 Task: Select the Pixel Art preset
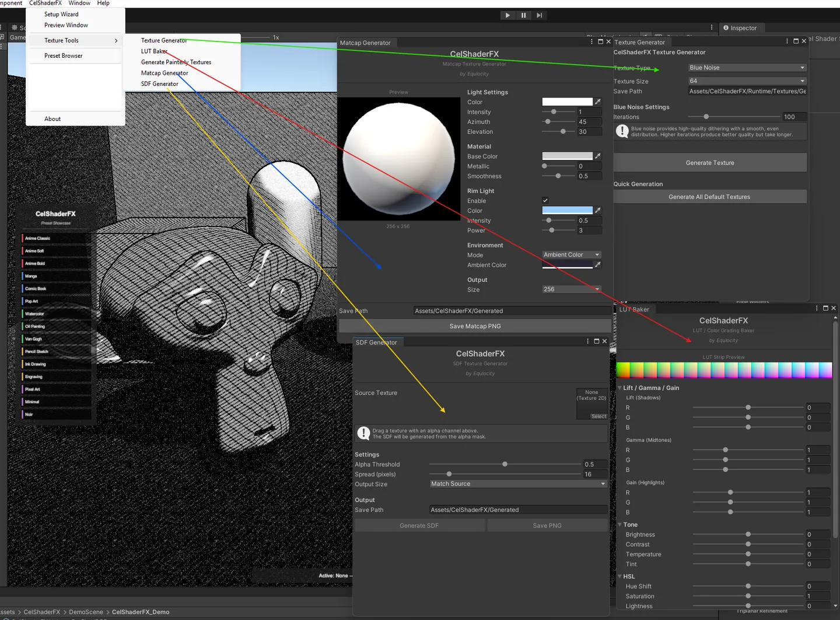57,389
